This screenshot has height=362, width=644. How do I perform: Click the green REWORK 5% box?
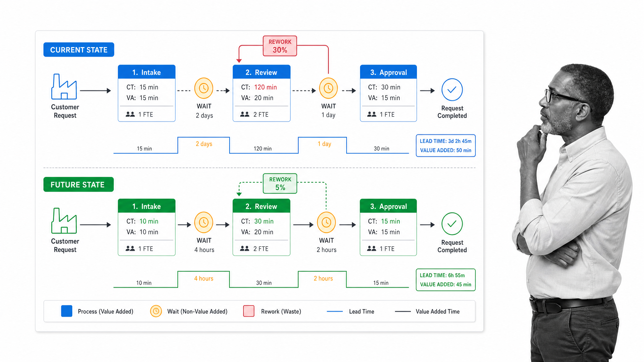tap(280, 184)
